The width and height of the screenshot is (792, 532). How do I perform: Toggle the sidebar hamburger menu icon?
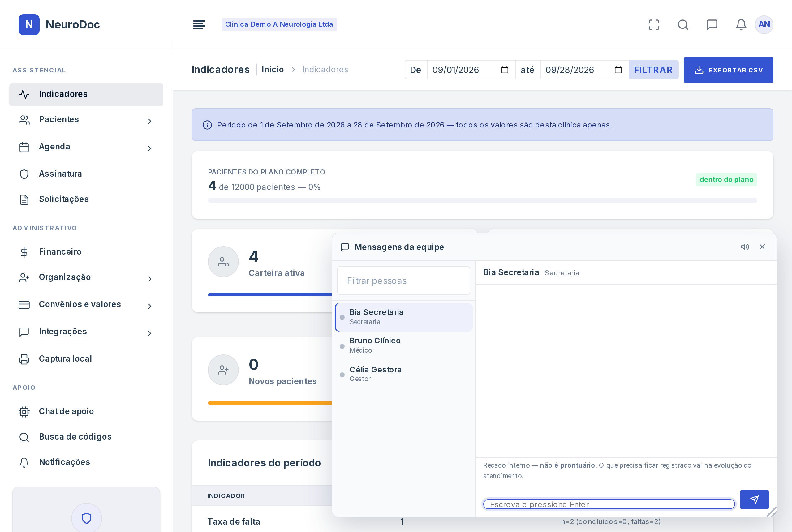pyautogui.click(x=199, y=24)
